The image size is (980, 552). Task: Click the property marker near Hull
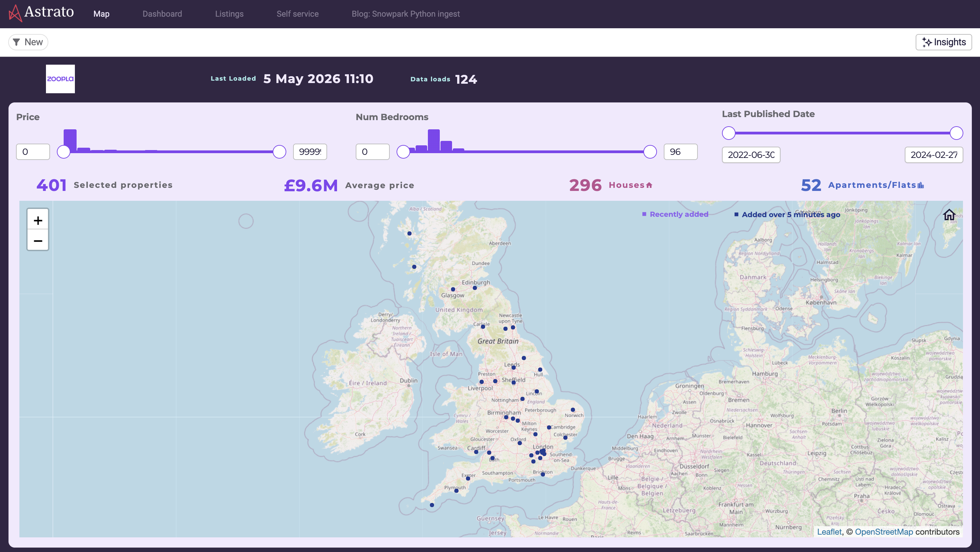[x=540, y=369]
